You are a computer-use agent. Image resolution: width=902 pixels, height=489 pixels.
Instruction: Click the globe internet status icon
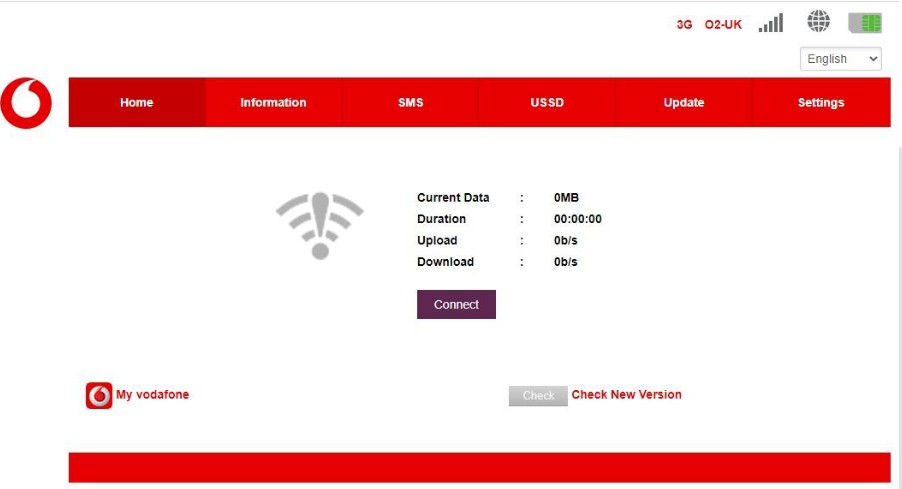[818, 23]
